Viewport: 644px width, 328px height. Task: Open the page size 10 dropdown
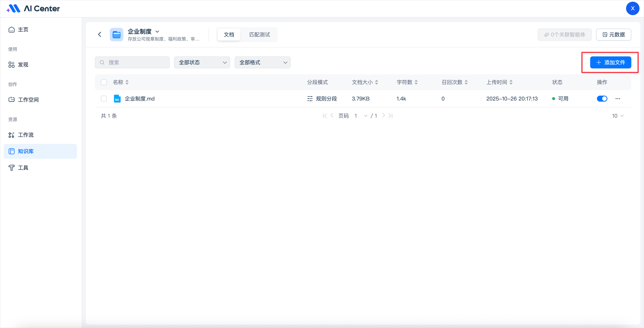click(x=618, y=116)
